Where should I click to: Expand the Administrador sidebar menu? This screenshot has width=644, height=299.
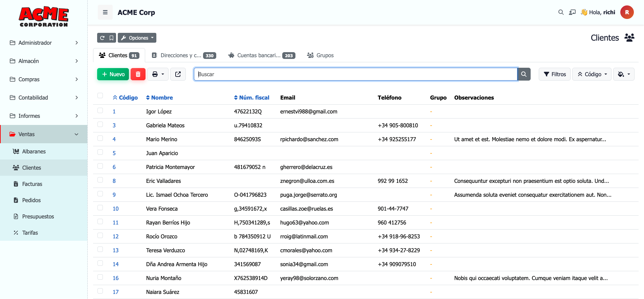point(44,43)
